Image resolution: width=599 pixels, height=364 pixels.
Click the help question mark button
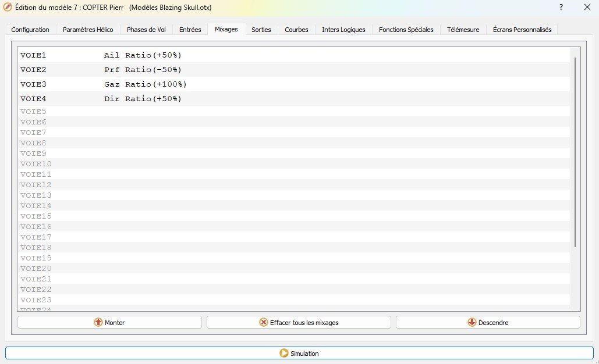coord(561,8)
